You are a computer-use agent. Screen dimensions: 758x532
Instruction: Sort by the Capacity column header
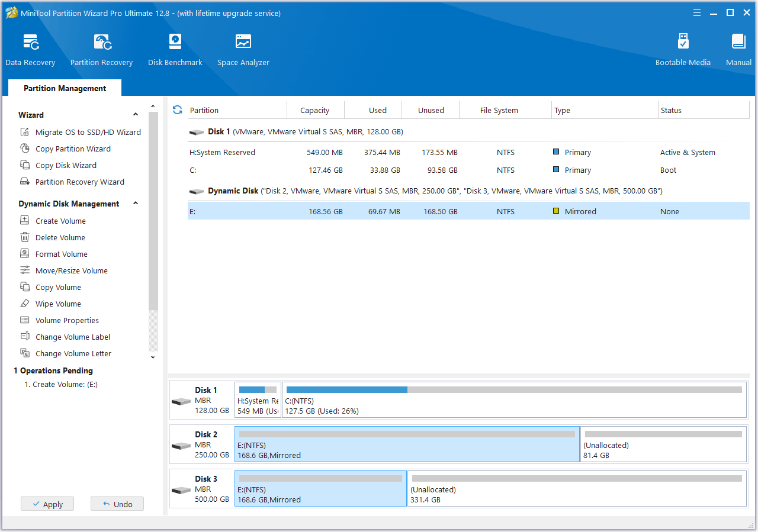click(316, 110)
